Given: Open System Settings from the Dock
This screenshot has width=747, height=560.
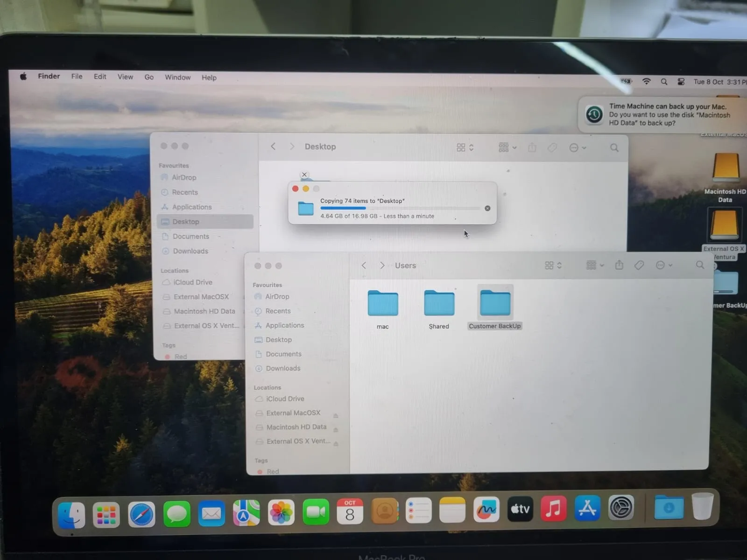Looking at the screenshot, I should point(621,508).
